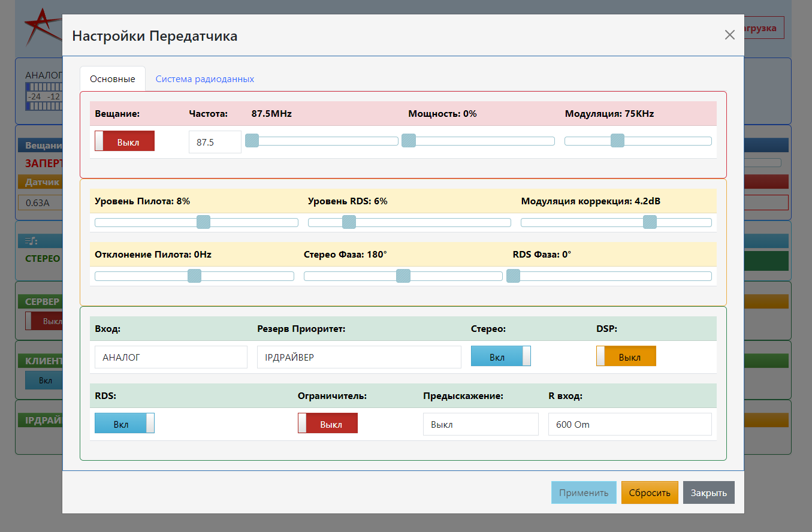
Task: Switch to the Система радиоданных tab
Action: [x=205, y=79]
